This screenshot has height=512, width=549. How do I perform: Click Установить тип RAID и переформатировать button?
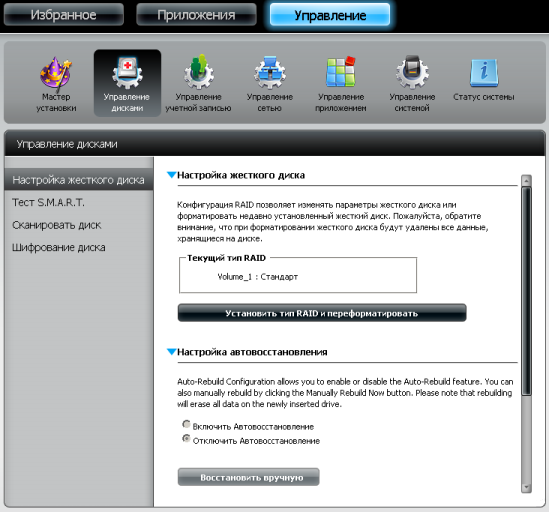pos(322,313)
